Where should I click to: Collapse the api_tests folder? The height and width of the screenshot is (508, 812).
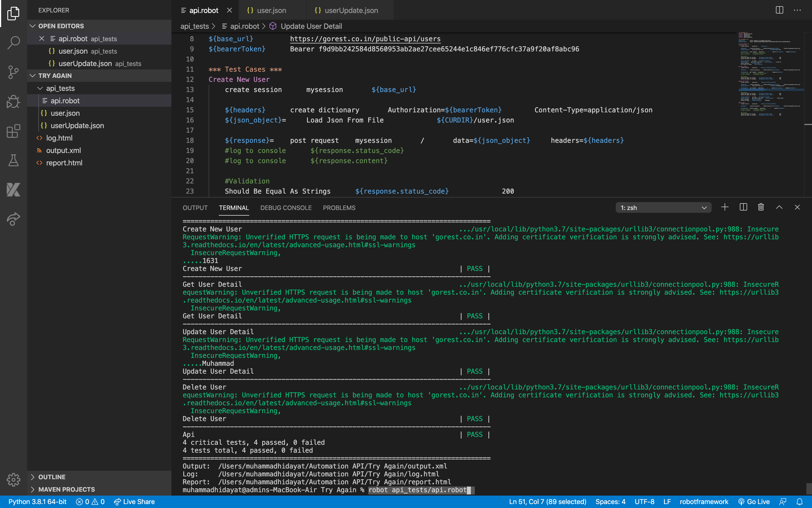(x=99, y=88)
